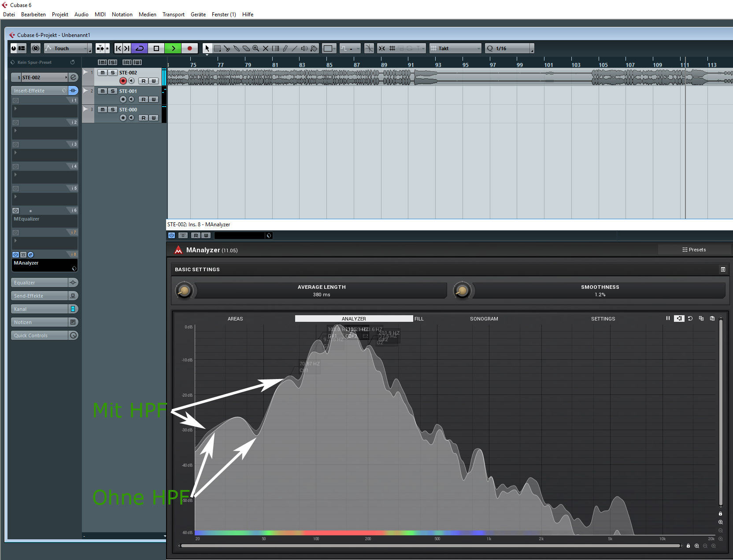
Task: Adjust the AVERAGE LENGTH knob
Action: click(x=184, y=291)
